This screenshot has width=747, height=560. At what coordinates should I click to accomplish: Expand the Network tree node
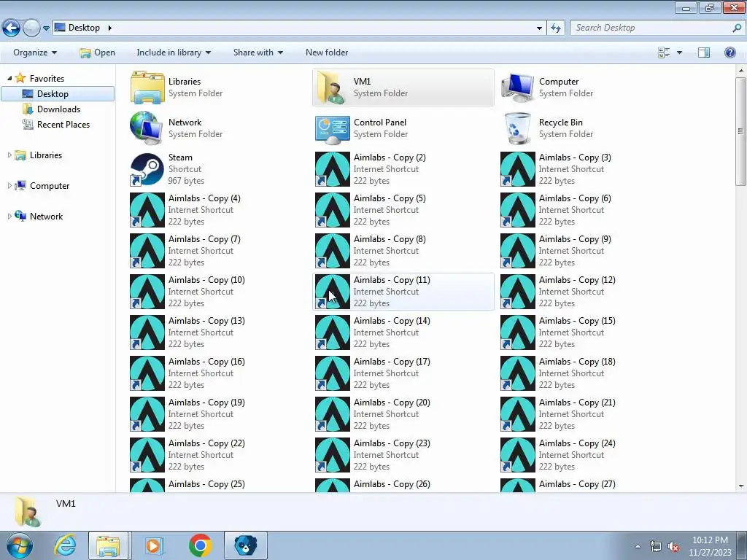coord(9,216)
